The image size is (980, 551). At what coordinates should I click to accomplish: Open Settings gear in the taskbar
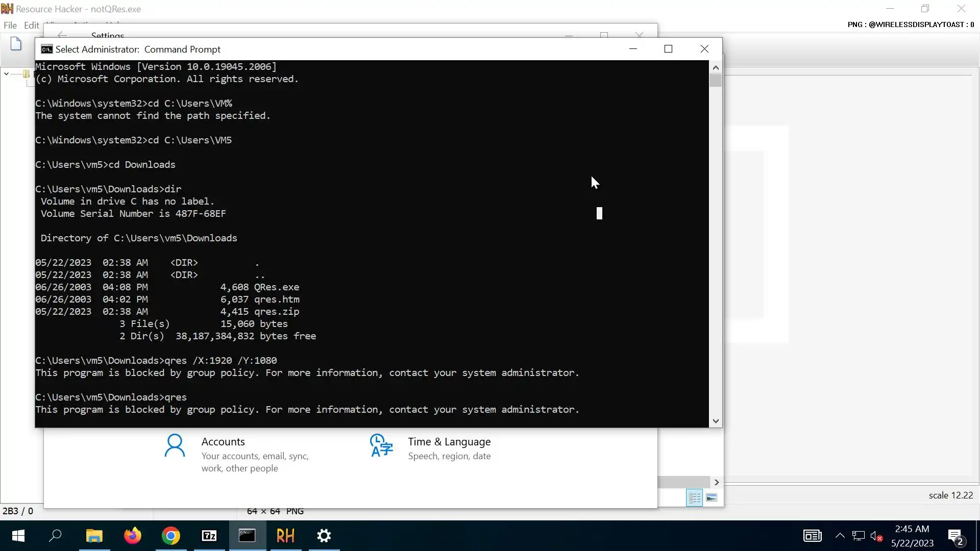pyautogui.click(x=324, y=536)
